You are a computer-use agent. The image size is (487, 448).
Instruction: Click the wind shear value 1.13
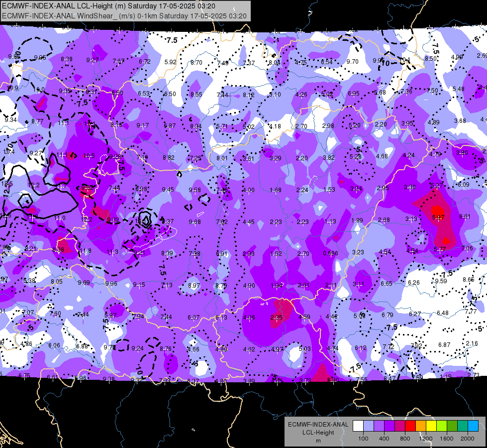(330, 222)
